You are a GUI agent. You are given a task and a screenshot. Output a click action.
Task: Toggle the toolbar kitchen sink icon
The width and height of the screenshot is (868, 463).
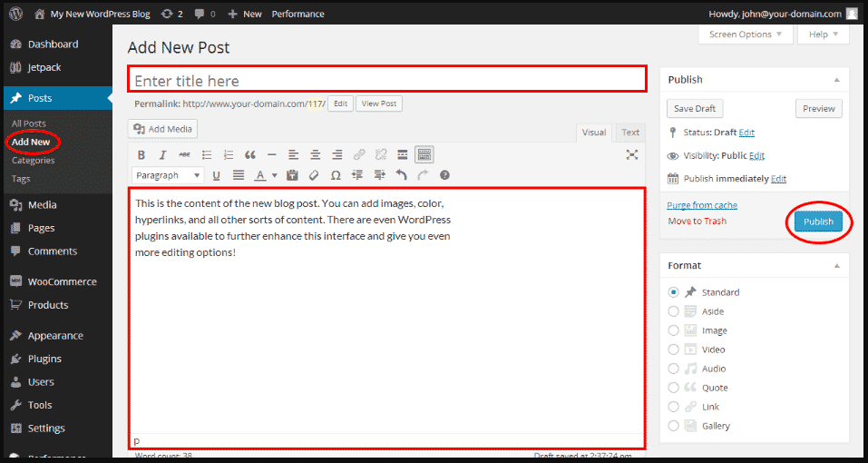coord(424,155)
